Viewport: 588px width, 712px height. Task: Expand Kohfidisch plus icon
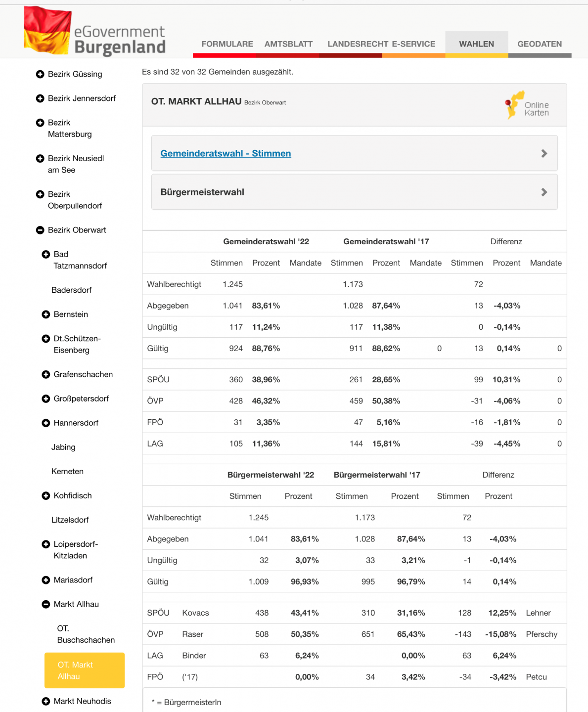46,495
